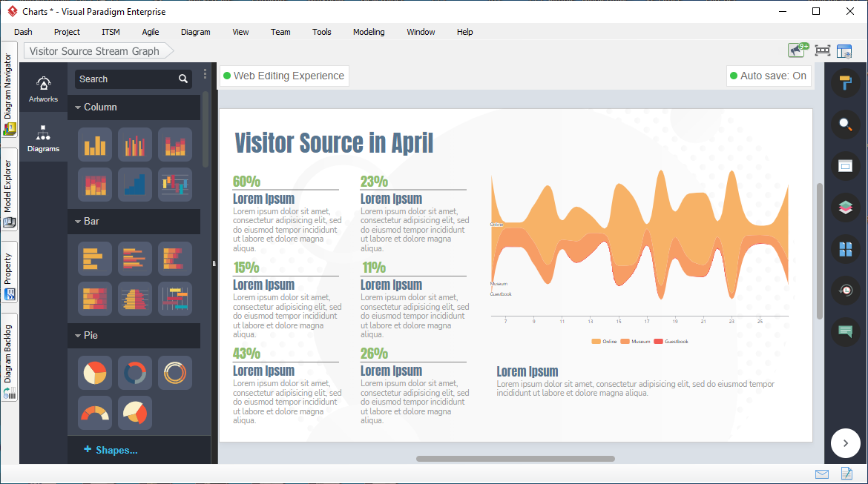The width and height of the screenshot is (868, 484).
Task: Toggle the Museum series in chart legend
Action: click(x=635, y=342)
